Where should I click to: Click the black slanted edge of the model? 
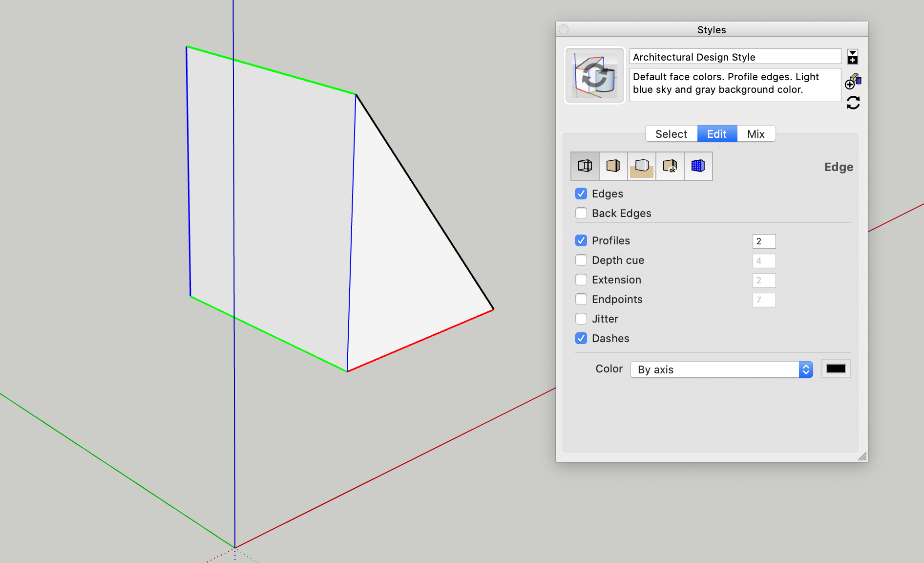[424, 201]
